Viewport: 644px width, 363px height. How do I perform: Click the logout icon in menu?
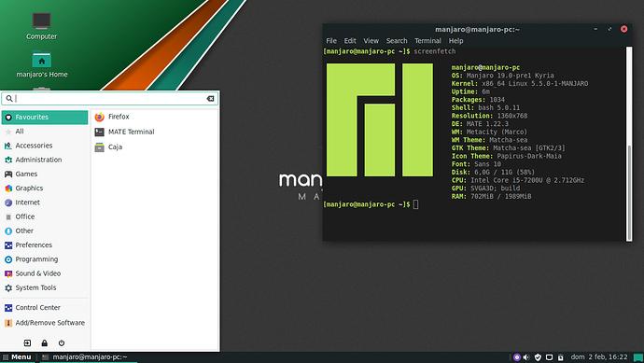(27, 342)
